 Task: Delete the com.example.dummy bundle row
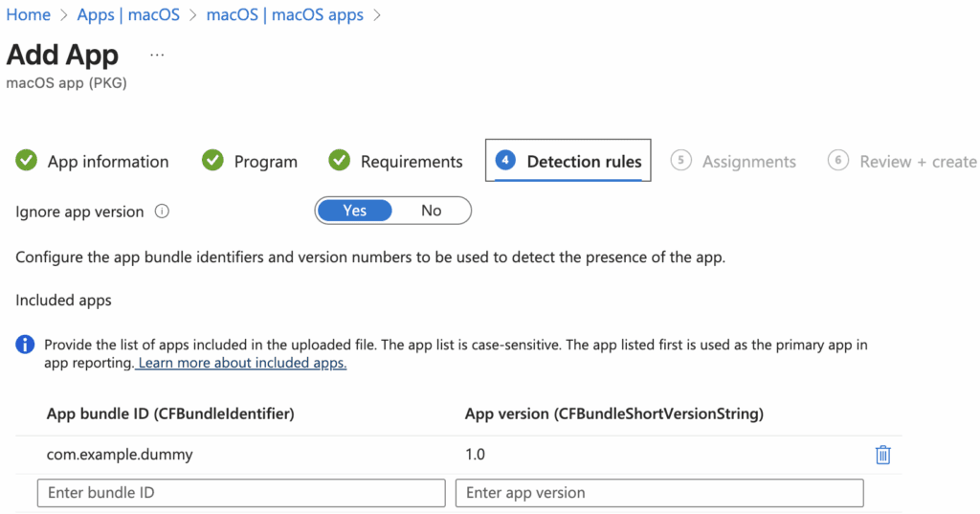click(882, 455)
